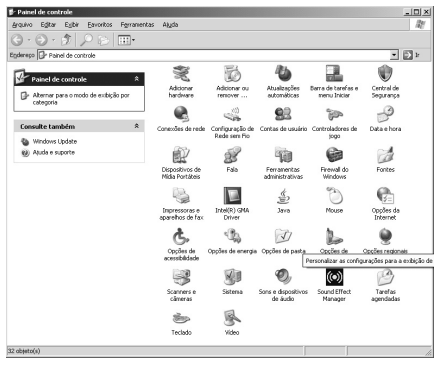Open Back button history dropdown arrow

click(x=29, y=40)
